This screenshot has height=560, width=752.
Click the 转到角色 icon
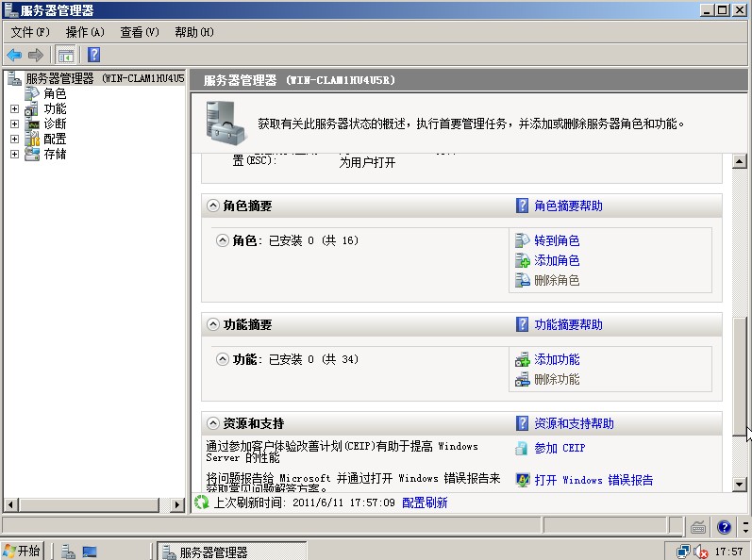pos(522,240)
